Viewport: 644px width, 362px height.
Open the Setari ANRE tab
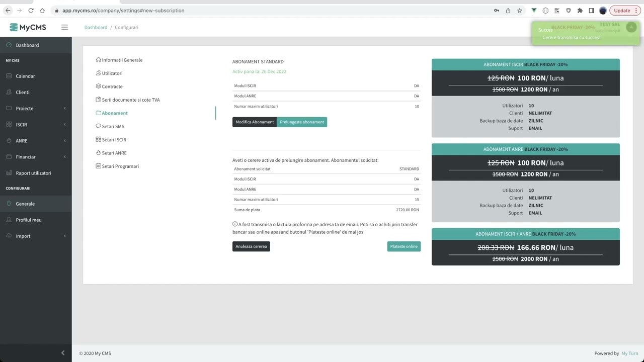(111, 153)
